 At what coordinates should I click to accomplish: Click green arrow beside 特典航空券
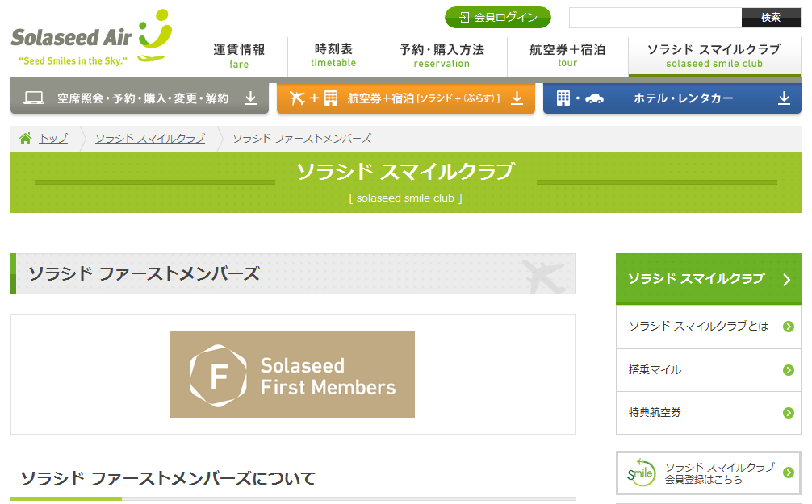tap(789, 413)
